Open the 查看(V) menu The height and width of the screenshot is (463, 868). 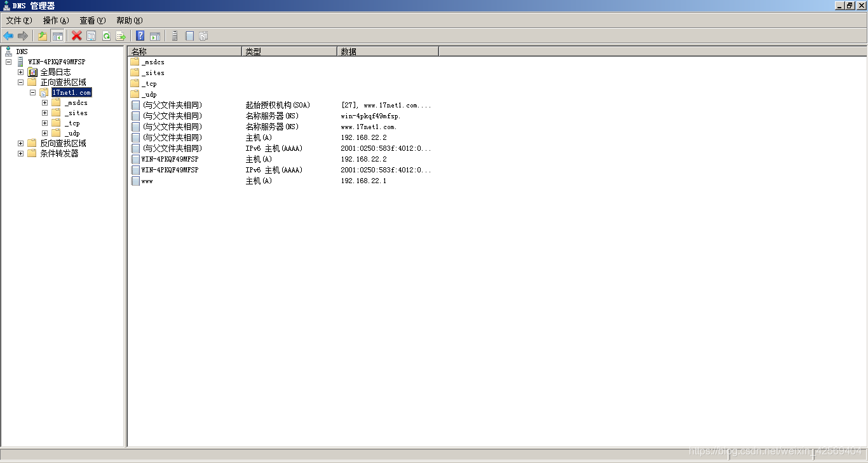coord(93,20)
